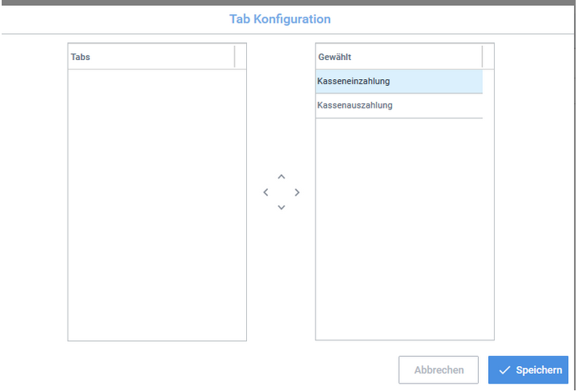Click blank cell right of Kasseneinzahlung row
The width and height of the screenshot is (579, 392).
[x=488, y=81]
